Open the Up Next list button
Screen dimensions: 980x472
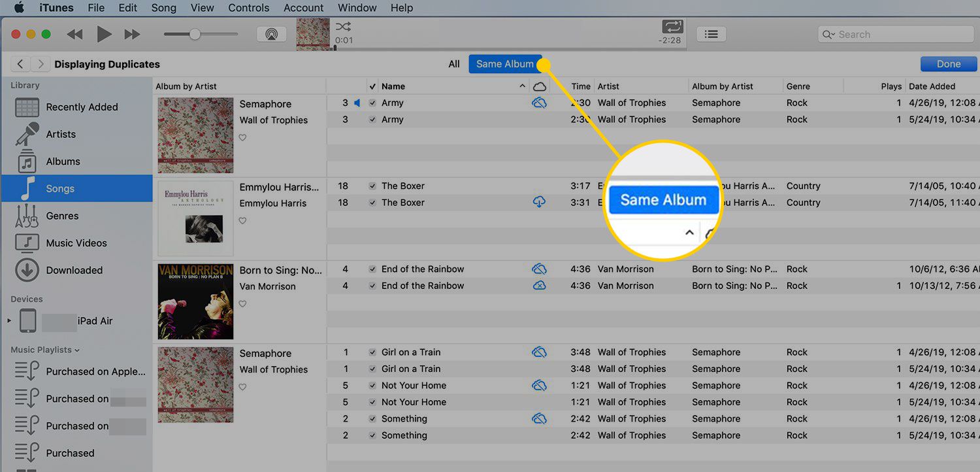pos(712,34)
